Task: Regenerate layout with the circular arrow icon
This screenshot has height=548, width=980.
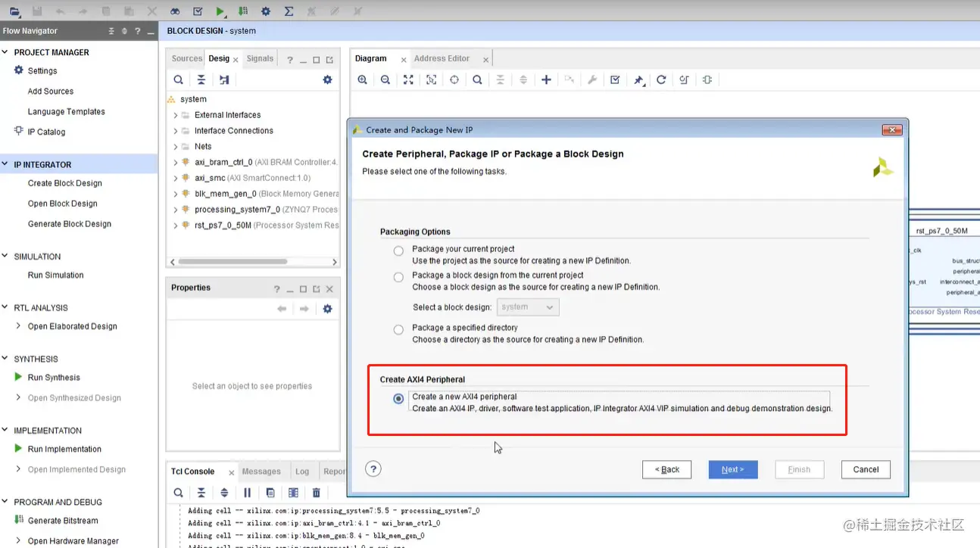Action: pos(661,79)
